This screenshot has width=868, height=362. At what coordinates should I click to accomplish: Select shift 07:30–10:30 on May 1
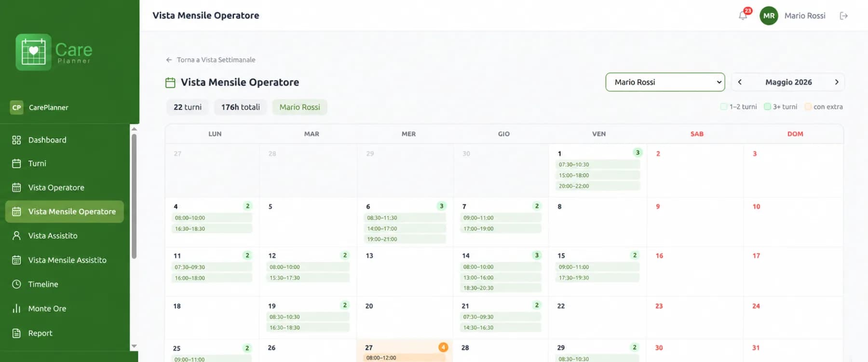click(597, 165)
